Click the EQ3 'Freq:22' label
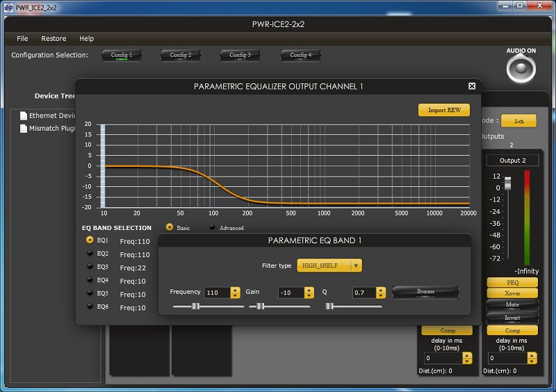This screenshot has height=392, width=556. [x=133, y=268]
